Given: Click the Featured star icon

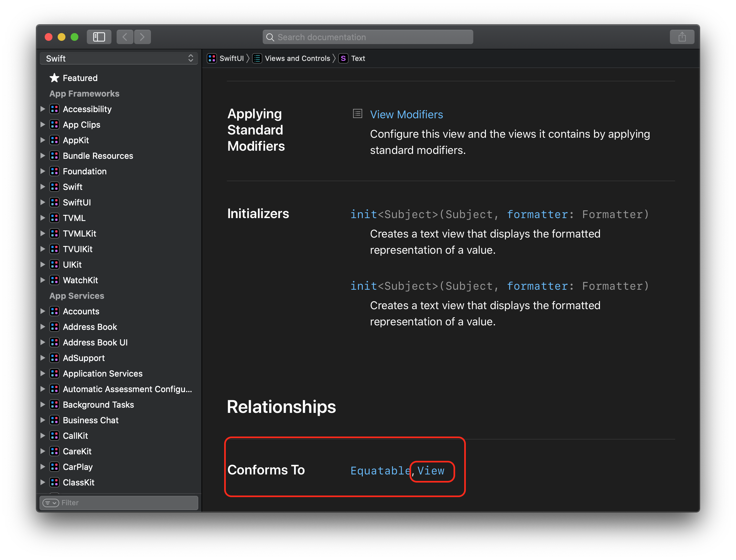Looking at the screenshot, I should tap(54, 78).
